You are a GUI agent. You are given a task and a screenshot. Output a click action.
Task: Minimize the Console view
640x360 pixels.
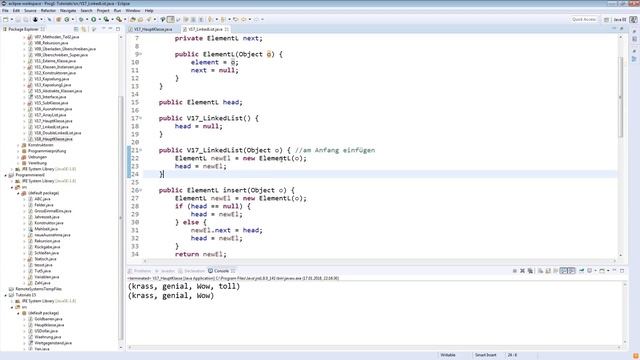(x=614, y=270)
